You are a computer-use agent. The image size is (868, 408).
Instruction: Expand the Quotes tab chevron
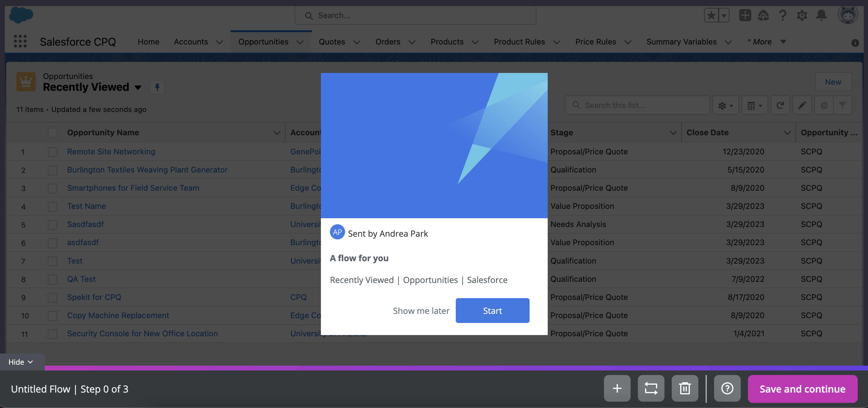[357, 42]
